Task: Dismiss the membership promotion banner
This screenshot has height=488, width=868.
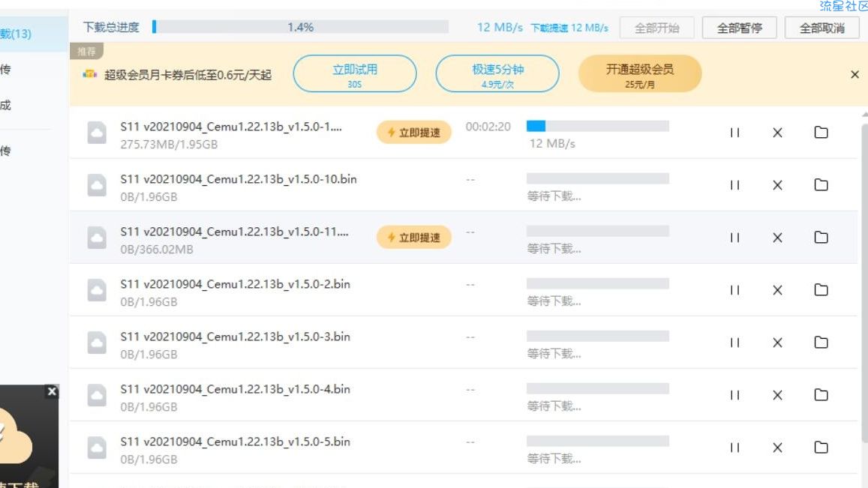Action: tap(854, 74)
